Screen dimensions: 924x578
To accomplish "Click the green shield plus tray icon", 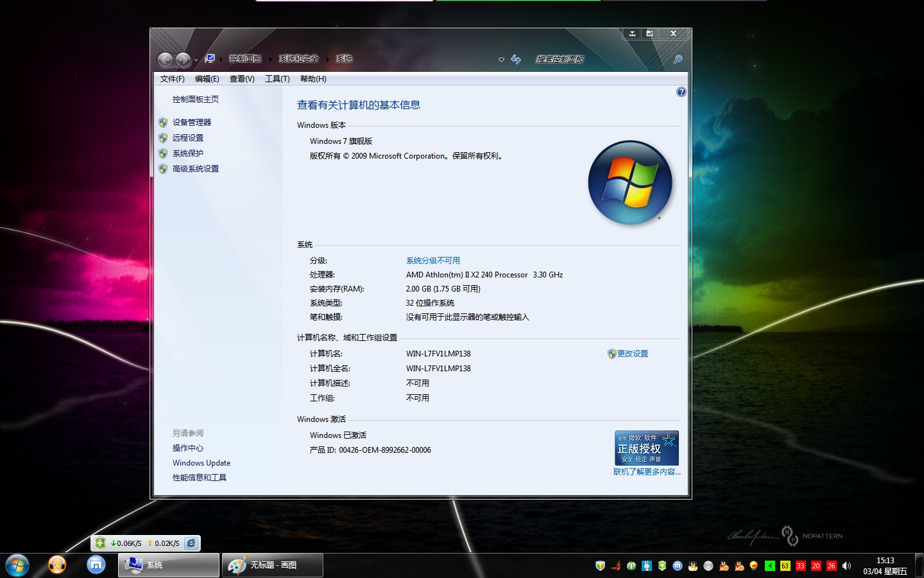I will [662, 566].
